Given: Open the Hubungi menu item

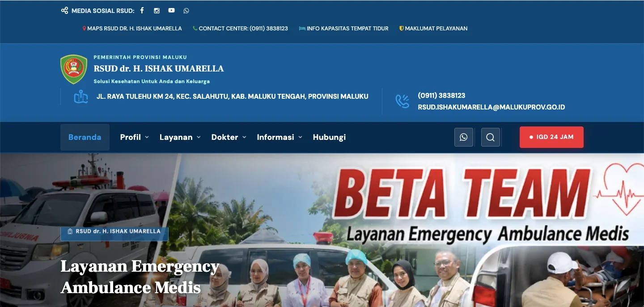Looking at the screenshot, I should click(329, 137).
